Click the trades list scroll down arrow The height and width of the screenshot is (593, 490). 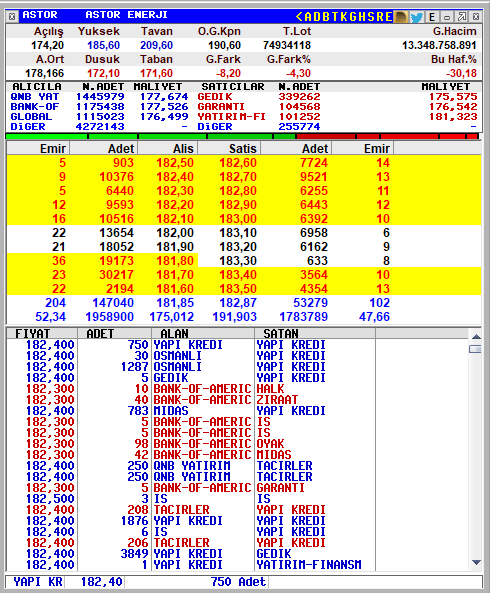(x=476, y=562)
